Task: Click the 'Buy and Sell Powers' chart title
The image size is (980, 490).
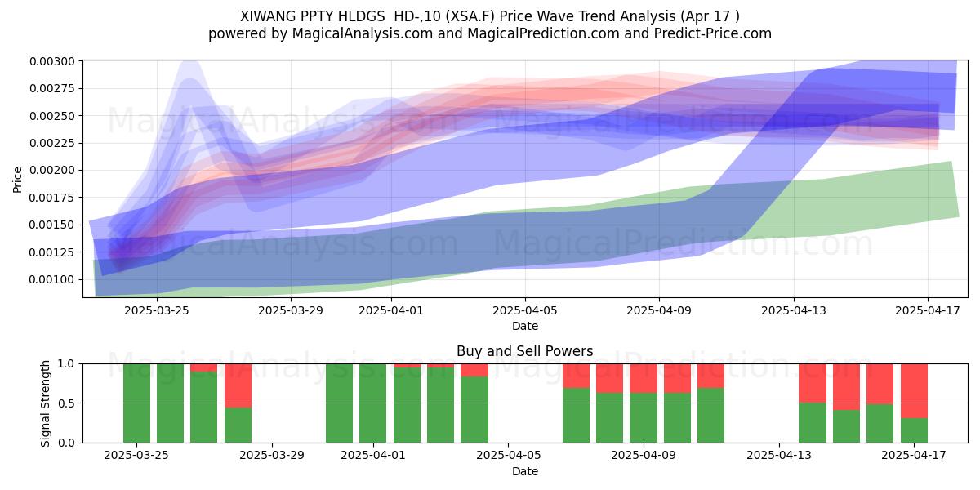Action: coord(525,351)
